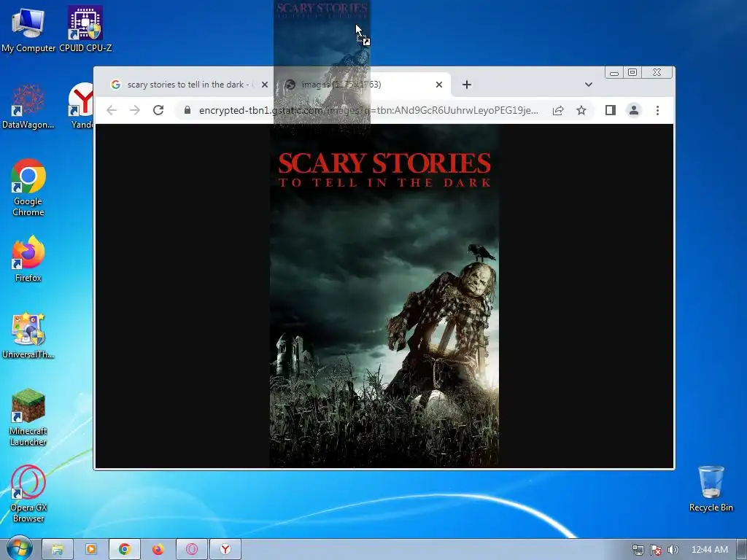Select Chrome in the taskbar
Image resolution: width=747 pixels, height=560 pixels.
(x=125, y=550)
